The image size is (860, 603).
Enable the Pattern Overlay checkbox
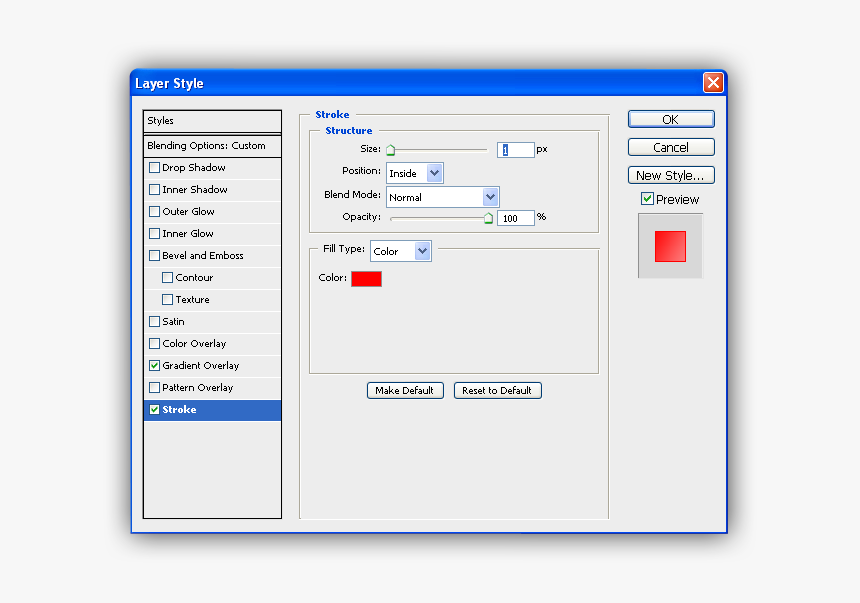[x=155, y=387]
